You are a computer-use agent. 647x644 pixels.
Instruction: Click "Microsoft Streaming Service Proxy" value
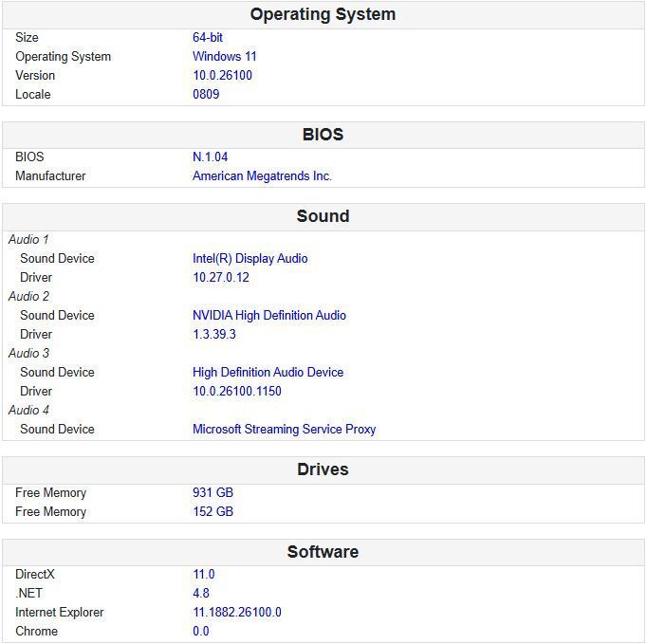tap(285, 430)
